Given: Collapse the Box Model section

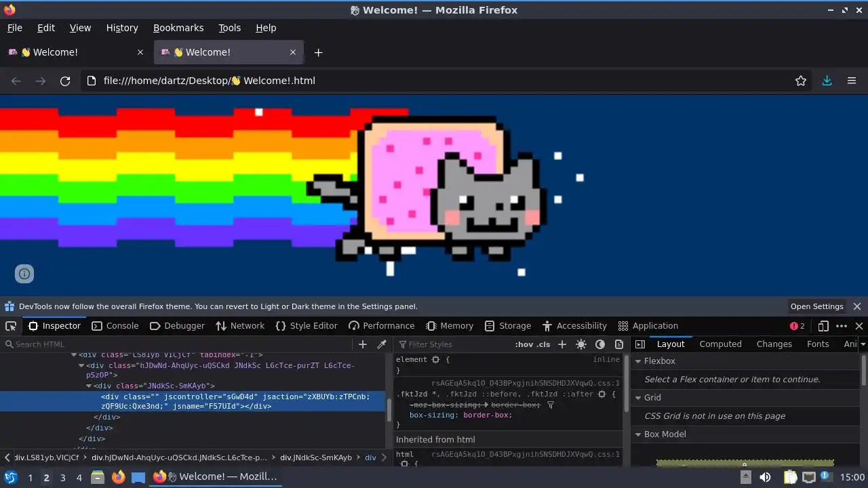Looking at the screenshot, I should coord(638,434).
